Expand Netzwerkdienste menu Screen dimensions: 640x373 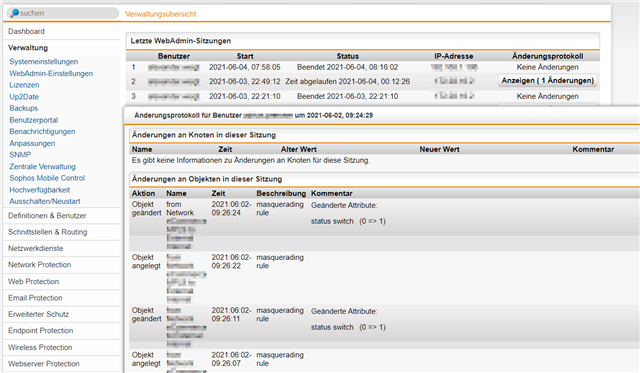36,248
